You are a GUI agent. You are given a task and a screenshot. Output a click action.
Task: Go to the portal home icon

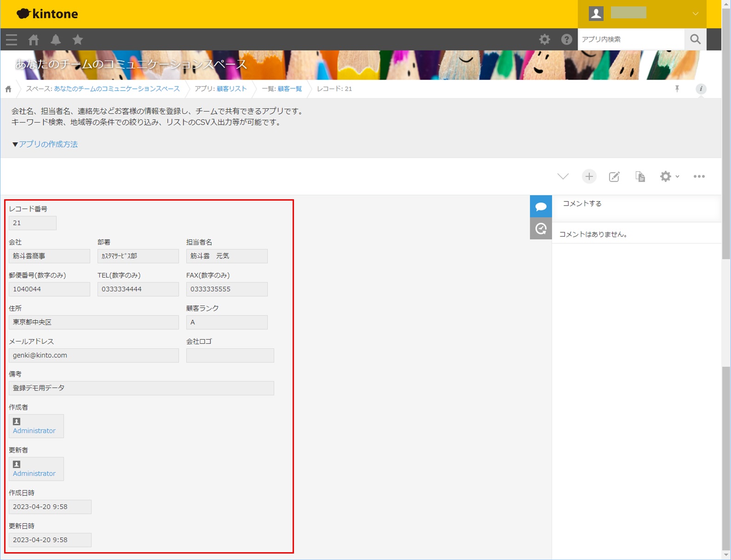click(34, 40)
